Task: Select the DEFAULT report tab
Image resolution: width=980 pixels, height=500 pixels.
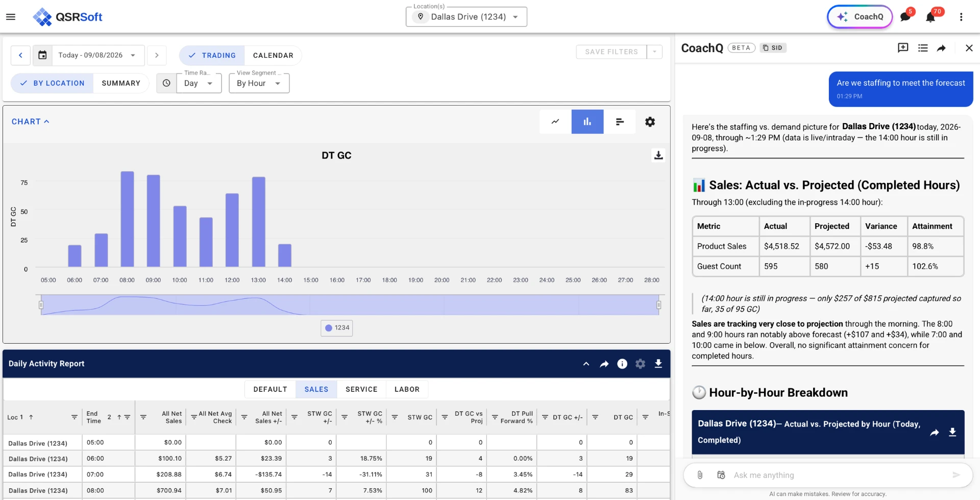Action: point(271,389)
